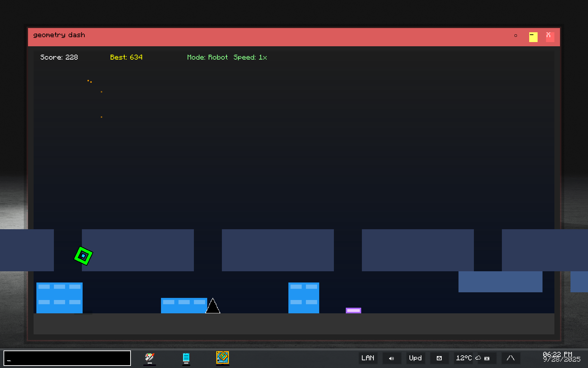Click the purple jump pad

(353, 311)
